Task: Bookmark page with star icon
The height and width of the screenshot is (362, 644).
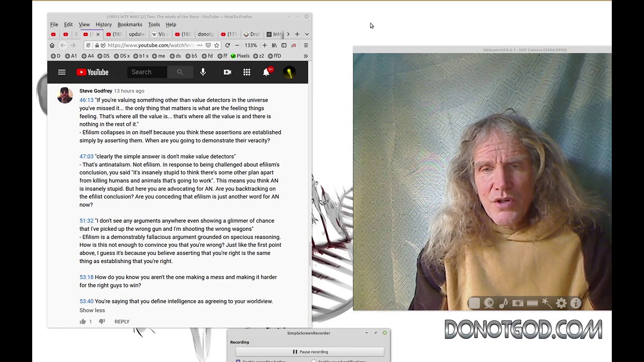Action: tap(216, 45)
